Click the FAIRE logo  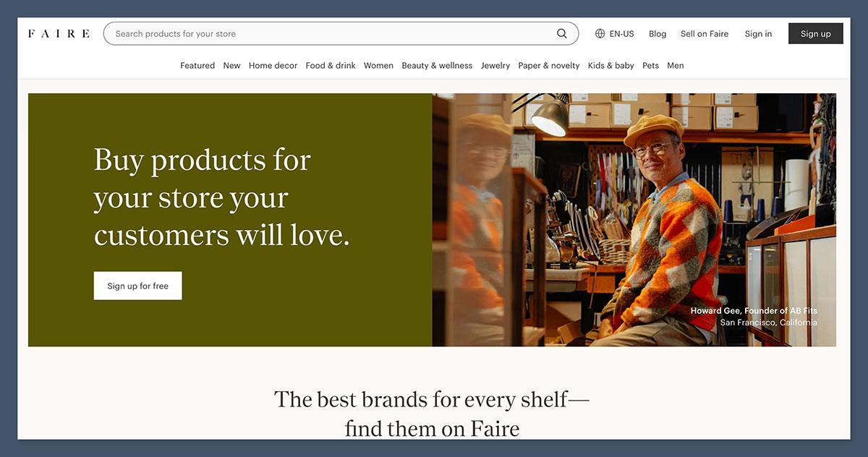(x=59, y=34)
